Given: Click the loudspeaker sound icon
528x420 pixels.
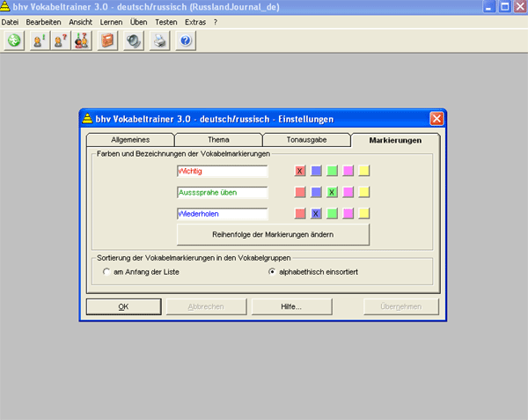Looking at the screenshot, I should [x=134, y=41].
